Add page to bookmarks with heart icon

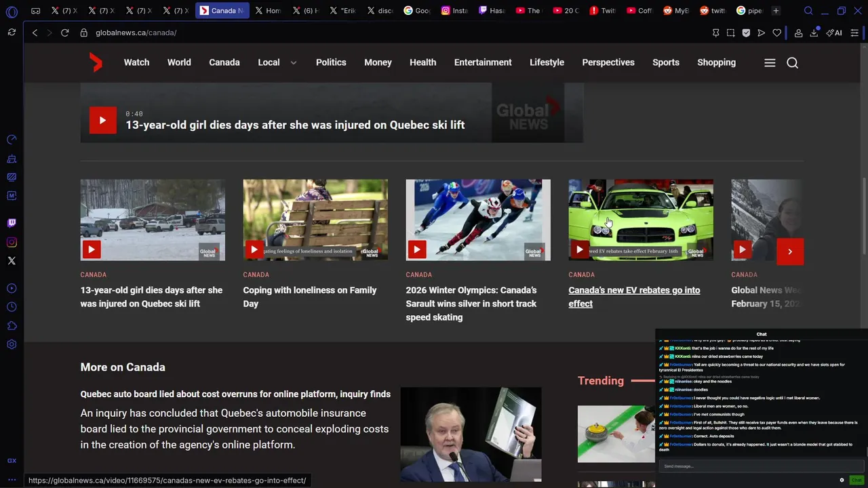click(x=776, y=33)
